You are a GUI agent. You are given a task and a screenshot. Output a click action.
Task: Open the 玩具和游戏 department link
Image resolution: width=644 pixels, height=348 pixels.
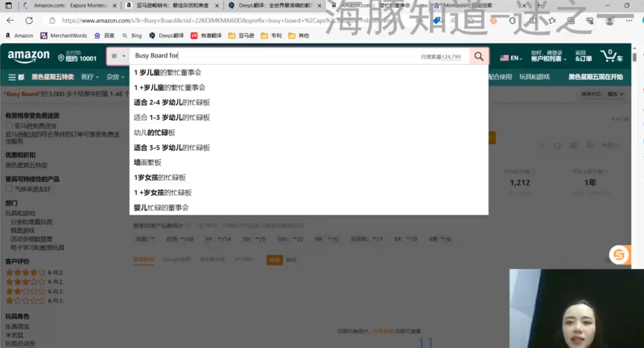tap(19, 213)
